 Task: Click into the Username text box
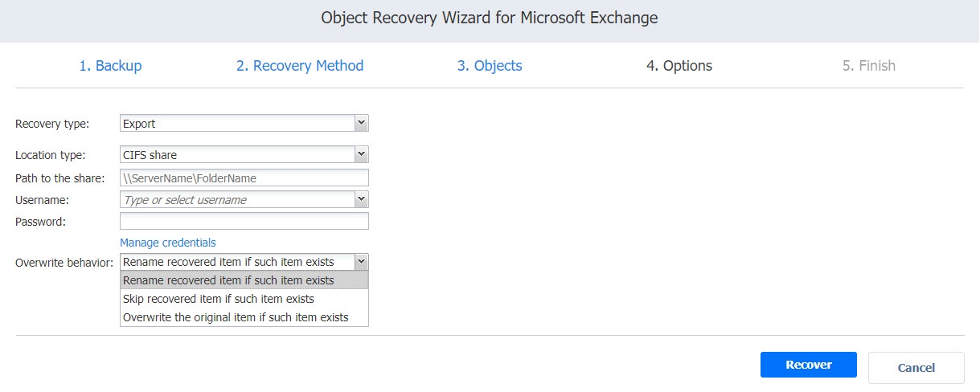pyautogui.click(x=236, y=199)
